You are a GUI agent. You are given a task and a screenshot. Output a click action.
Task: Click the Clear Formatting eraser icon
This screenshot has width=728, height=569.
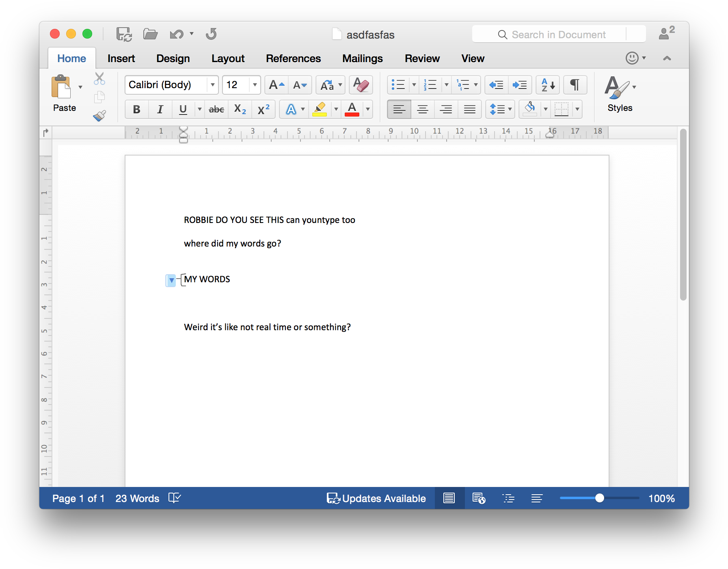tap(361, 85)
